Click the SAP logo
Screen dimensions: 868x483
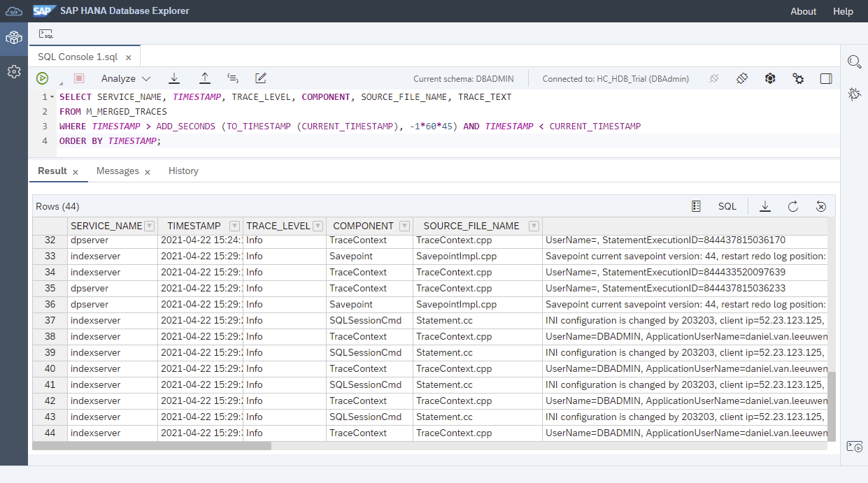point(45,11)
